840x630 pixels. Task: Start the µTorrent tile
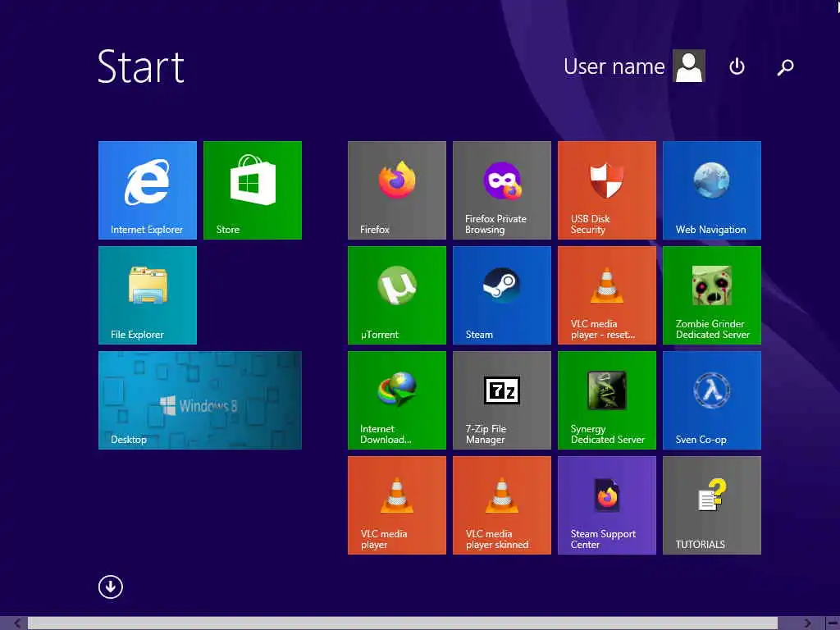point(396,295)
